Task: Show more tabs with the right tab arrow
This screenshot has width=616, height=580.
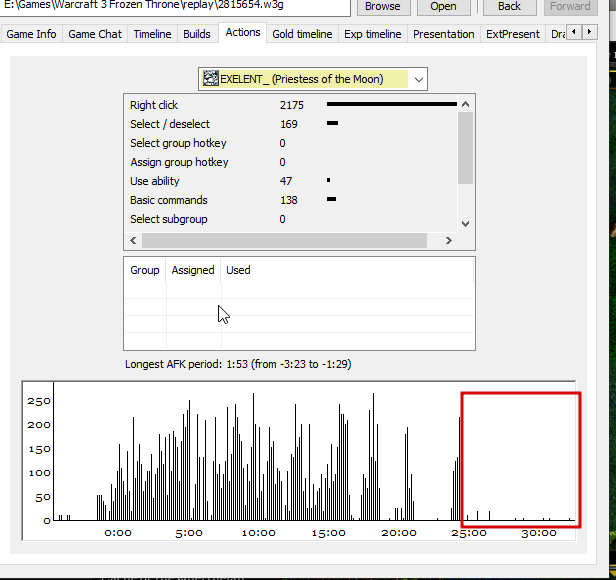Action: (x=589, y=32)
